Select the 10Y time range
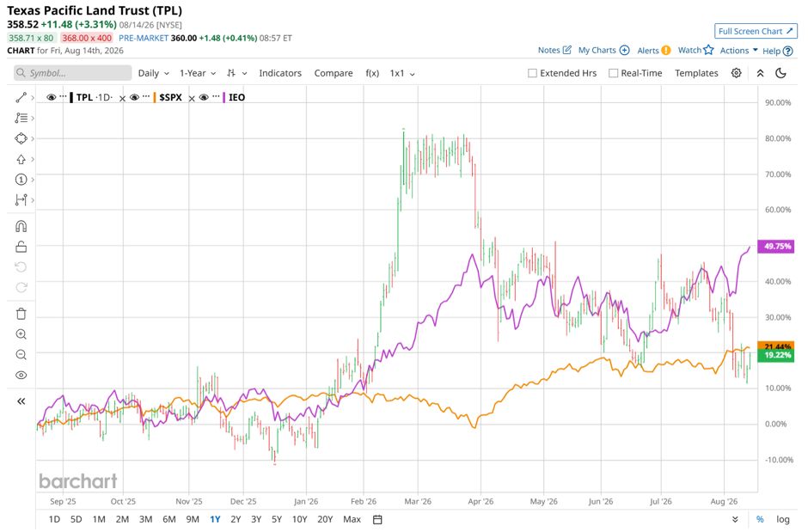 click(x=299, y=520)
